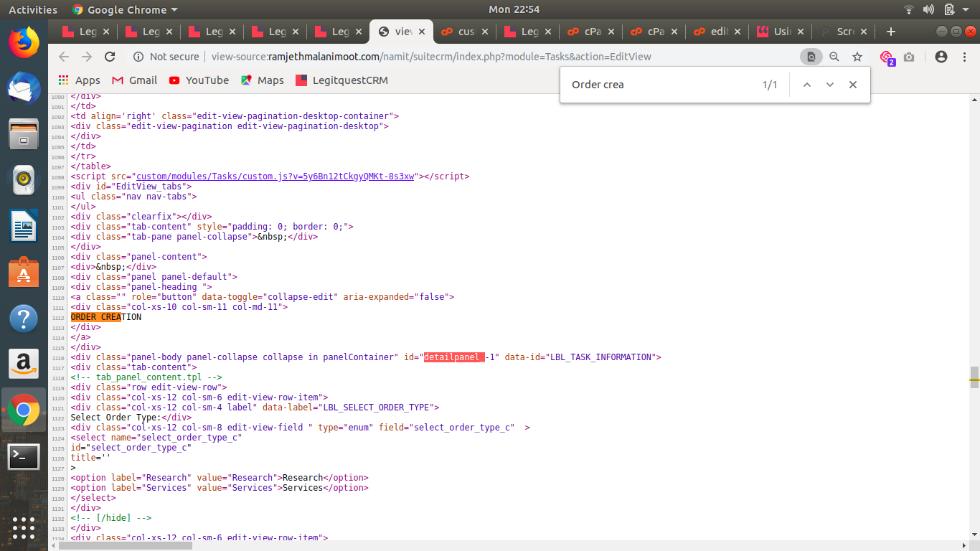The height and width of the screenshot is (551, 980).
Task: Click the Services option source line
Action: (219, 487)
